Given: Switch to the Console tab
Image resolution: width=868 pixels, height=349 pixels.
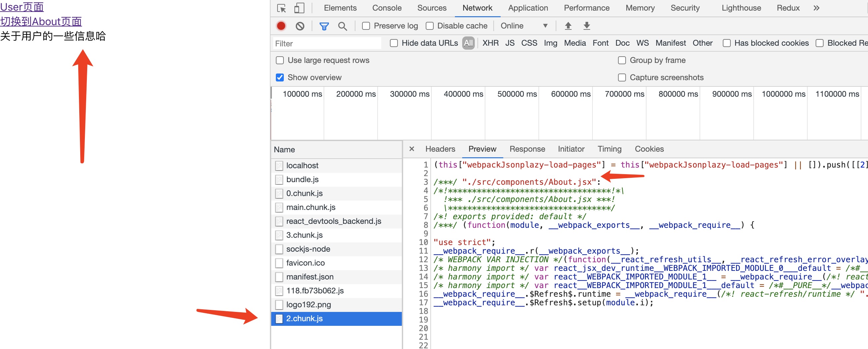Looking at the screenshot, I should (387, 8).
